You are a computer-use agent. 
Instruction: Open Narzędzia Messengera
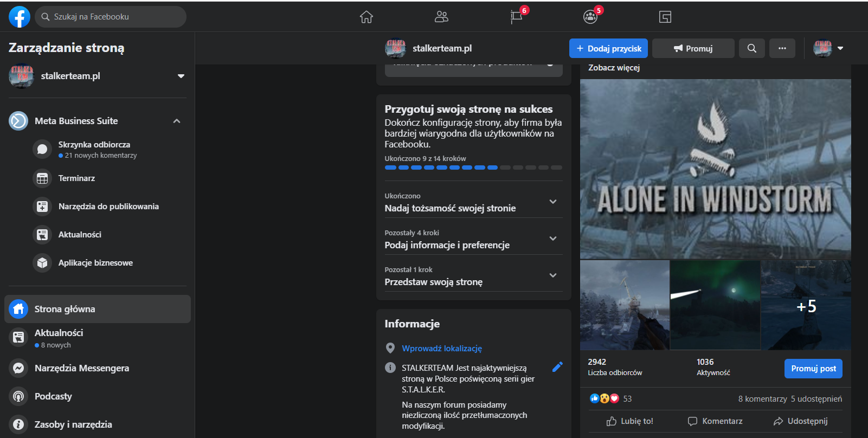click(x=98, y=368)
